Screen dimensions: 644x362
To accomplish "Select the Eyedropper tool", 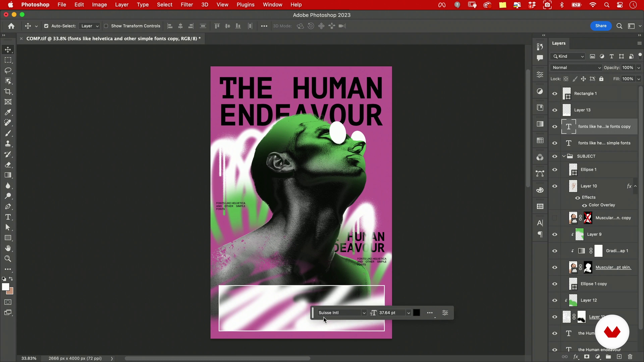I will coord(8,112).
